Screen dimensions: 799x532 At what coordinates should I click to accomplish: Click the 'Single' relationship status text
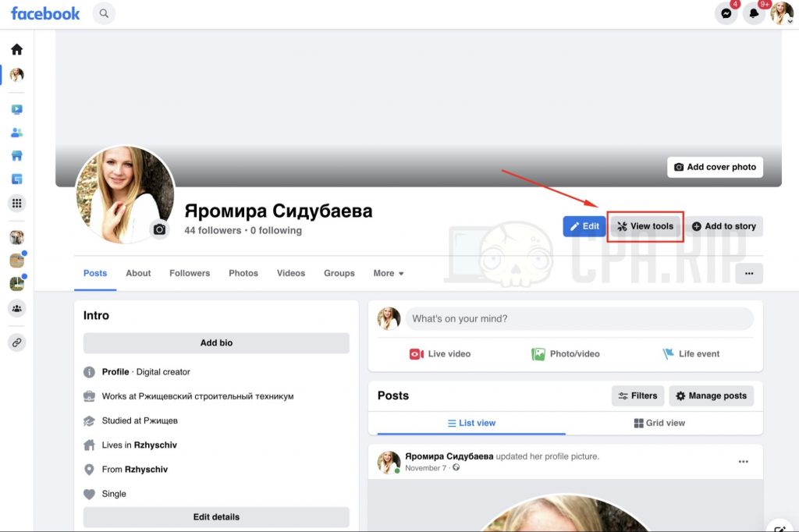114,494
